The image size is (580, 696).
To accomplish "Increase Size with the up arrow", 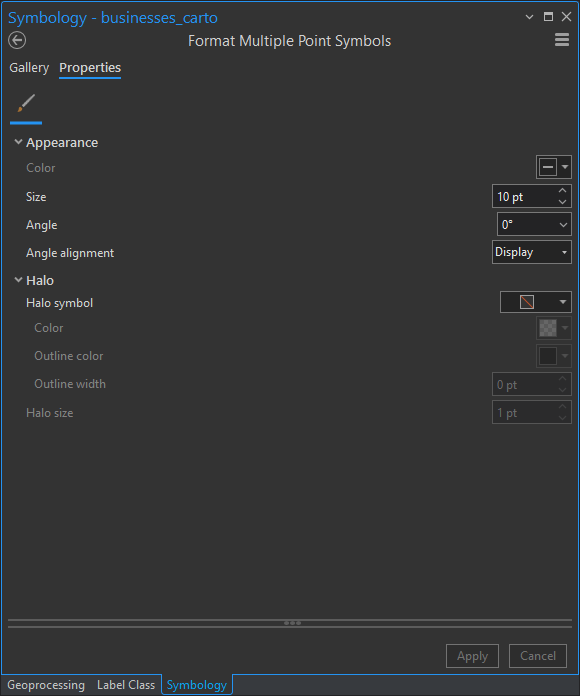I will pos(562,191).
